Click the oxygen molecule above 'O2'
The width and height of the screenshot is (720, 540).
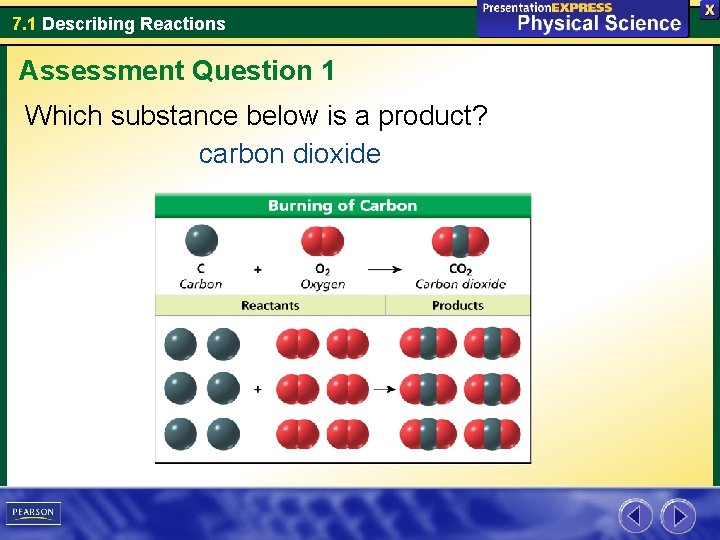click(322, 241)
